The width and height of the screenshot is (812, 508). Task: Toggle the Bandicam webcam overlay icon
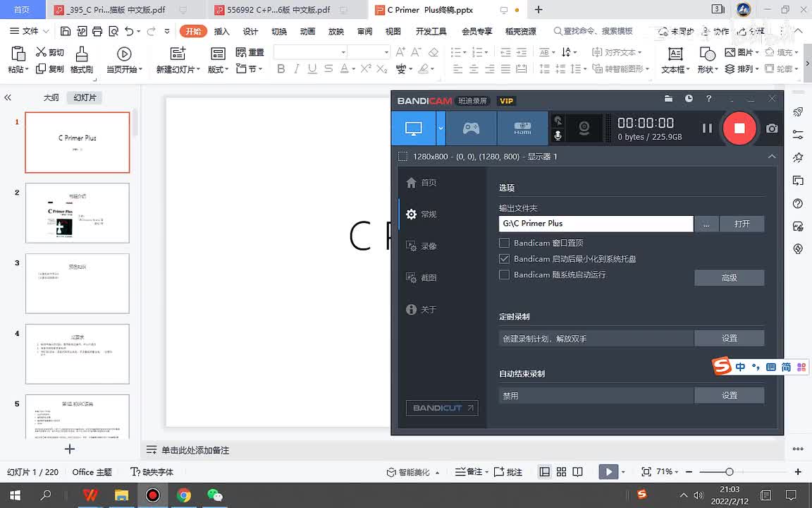coord(584,128)
